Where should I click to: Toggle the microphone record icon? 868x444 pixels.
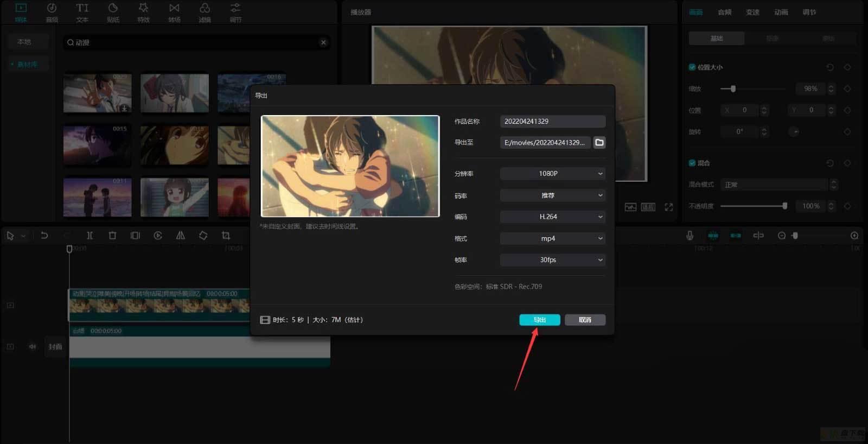click(x=690, y=236)
